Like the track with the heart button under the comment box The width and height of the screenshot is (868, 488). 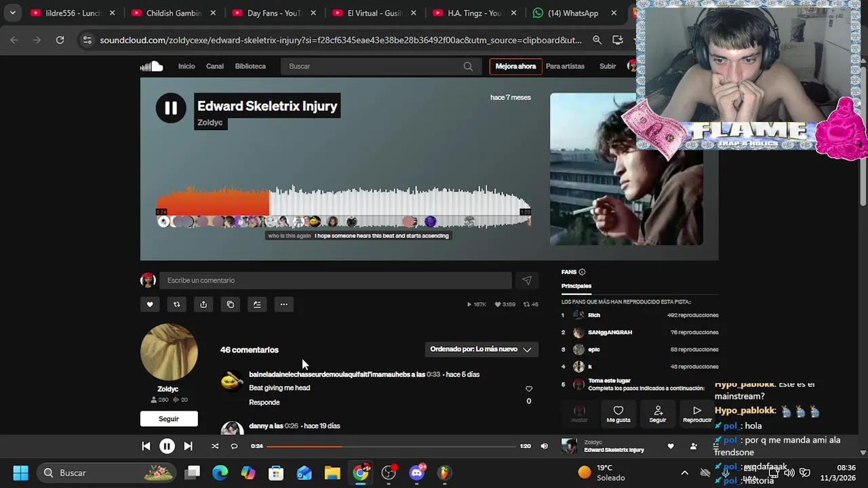(150, 304)
